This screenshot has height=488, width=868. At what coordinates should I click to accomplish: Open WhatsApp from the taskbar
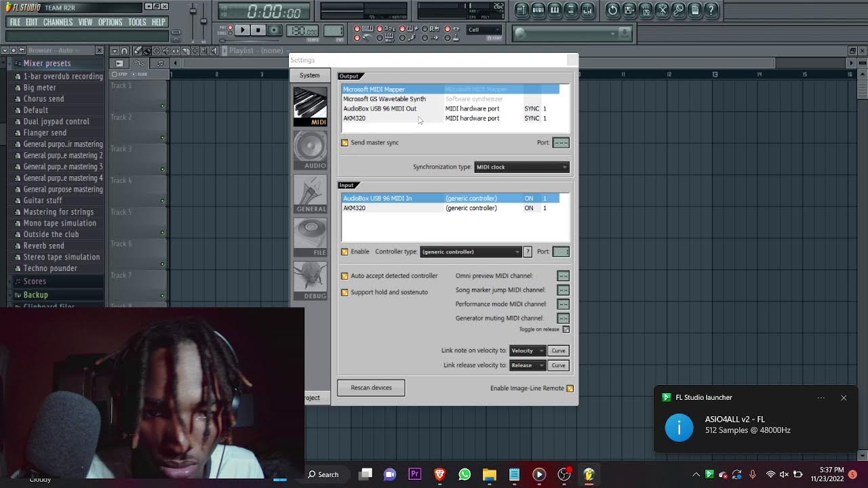(x=465, y=474)
